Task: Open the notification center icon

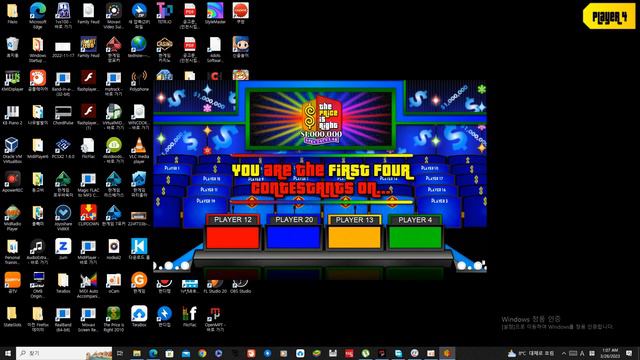Action: tap(629, 353)
